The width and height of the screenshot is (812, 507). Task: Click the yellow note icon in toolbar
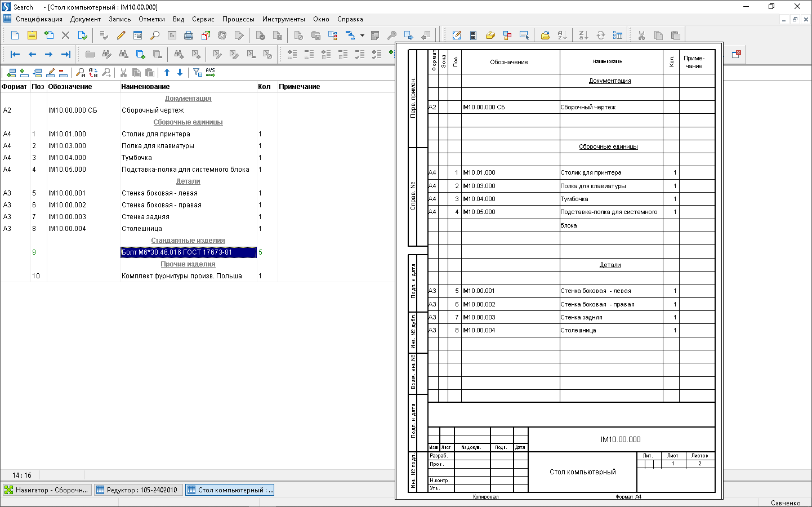[x=32, y=35]
